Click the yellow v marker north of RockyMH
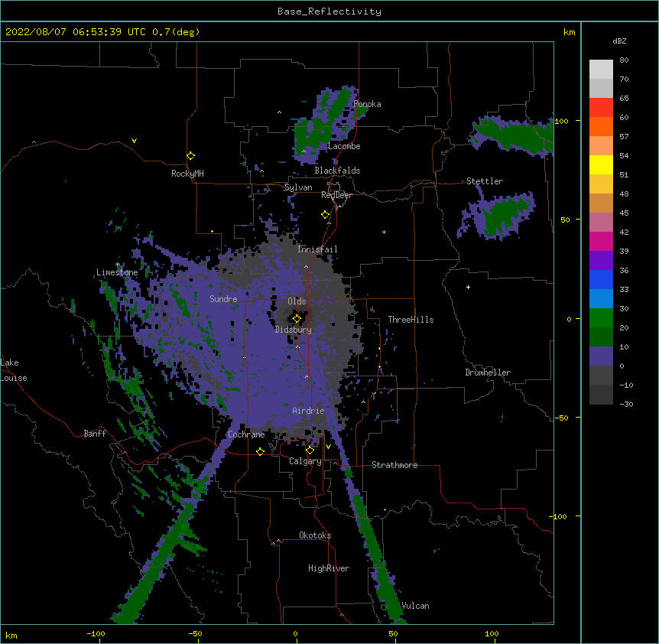 134,141
